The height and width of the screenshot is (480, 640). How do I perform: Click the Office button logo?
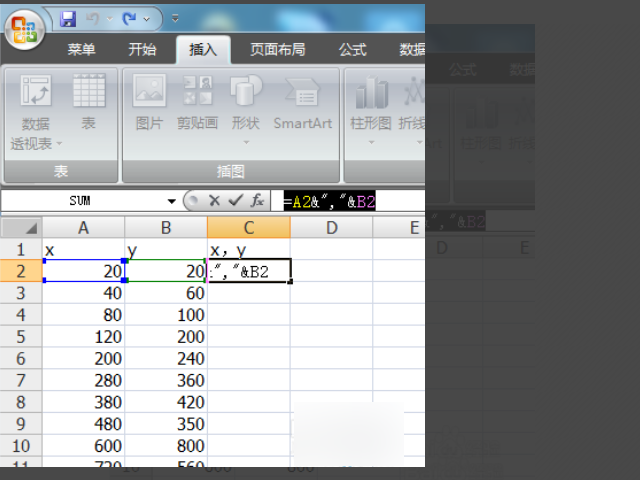24,30
